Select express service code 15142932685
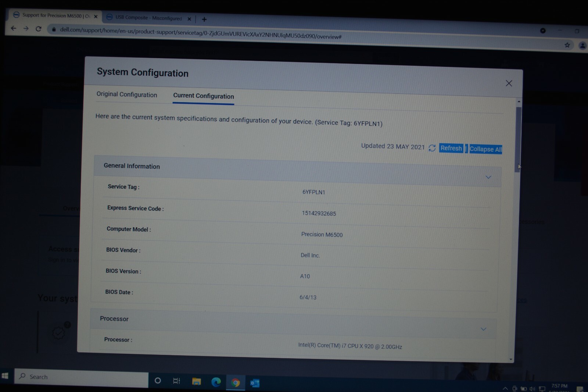 [x=319, y=213]
